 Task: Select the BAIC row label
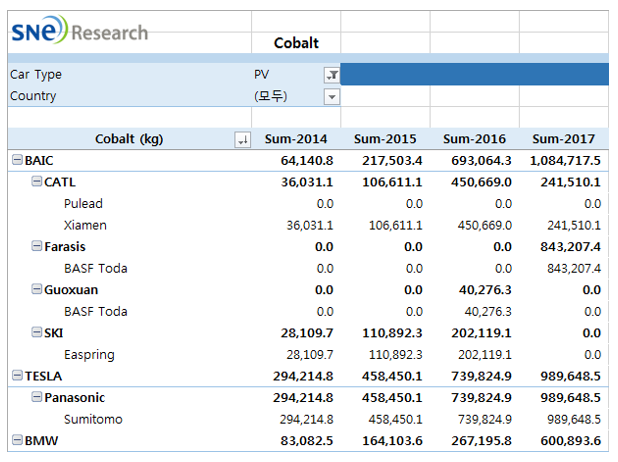[39, 161]
